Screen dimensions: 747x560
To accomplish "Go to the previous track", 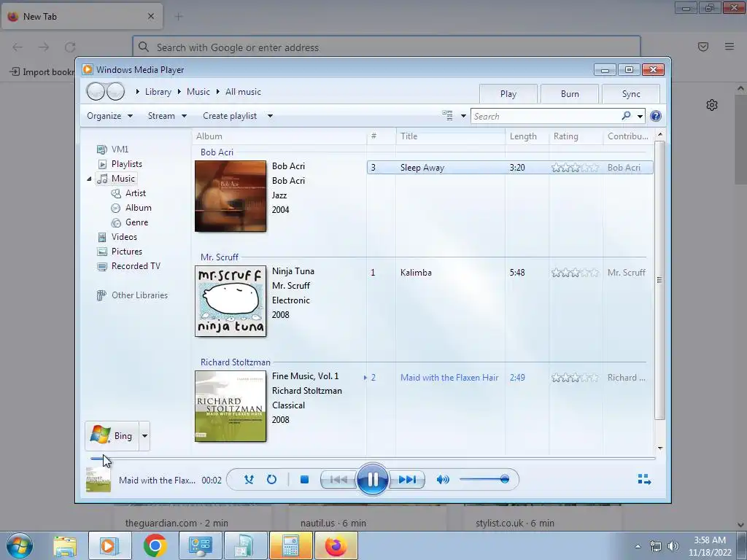I will click(338, 480).
